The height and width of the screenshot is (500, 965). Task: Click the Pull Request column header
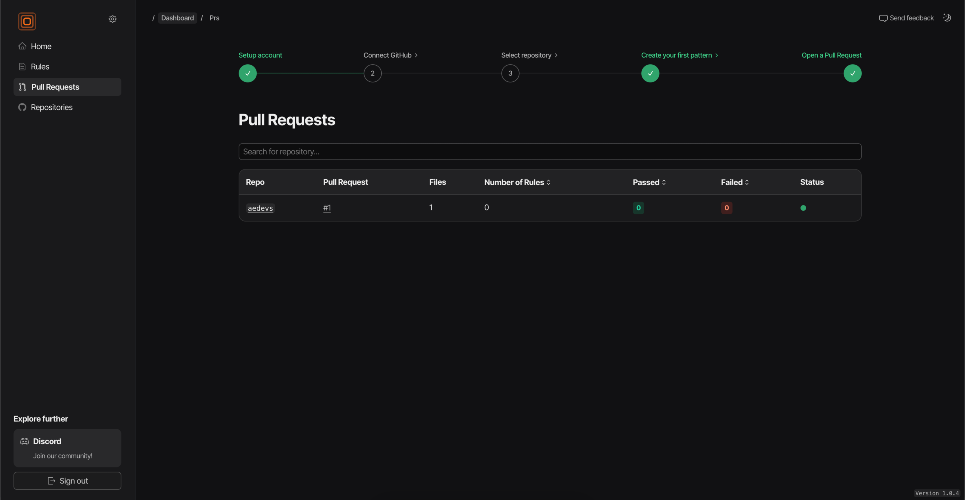click(345, 182)
